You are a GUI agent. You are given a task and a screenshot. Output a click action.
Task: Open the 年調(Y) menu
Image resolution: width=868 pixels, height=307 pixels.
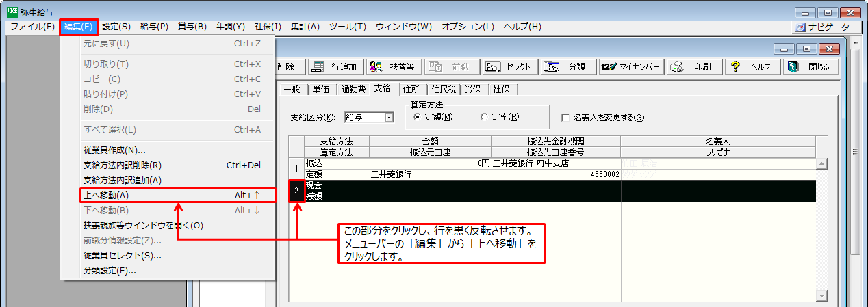(231, 27)
